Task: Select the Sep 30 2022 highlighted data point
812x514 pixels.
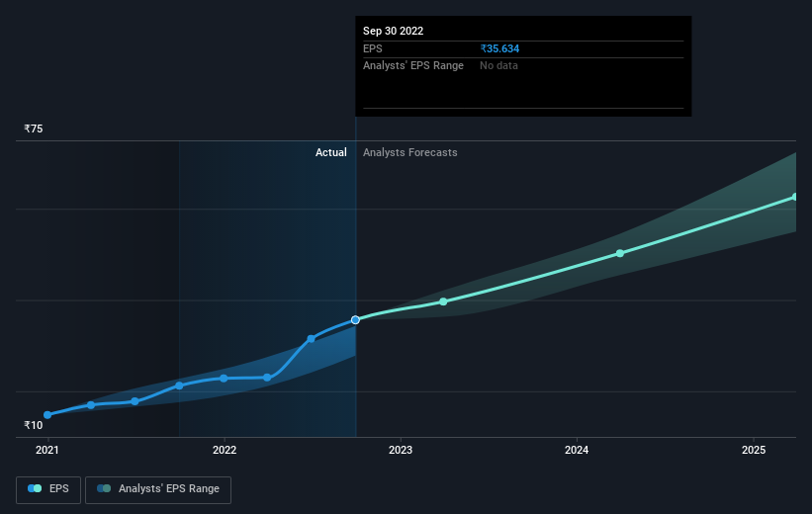Action: coord(355,320)
